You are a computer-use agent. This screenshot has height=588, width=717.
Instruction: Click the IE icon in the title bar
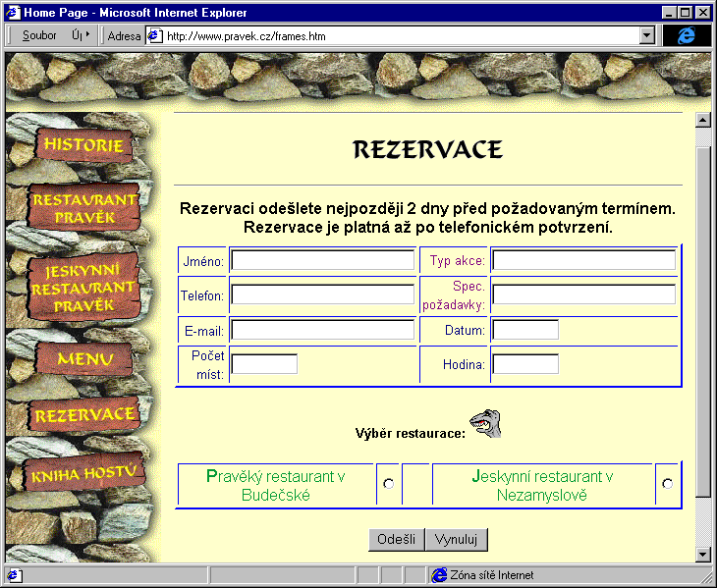point(13,13)
